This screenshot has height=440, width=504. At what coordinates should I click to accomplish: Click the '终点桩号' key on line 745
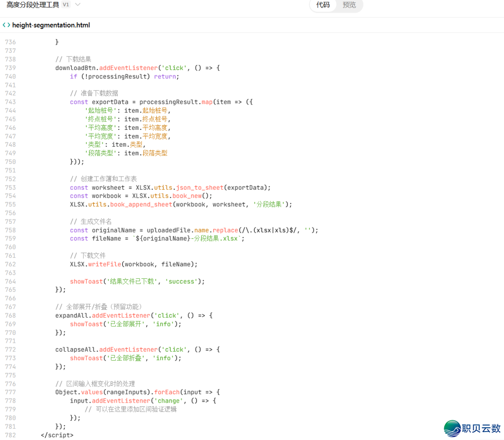[x=100, y=119]
